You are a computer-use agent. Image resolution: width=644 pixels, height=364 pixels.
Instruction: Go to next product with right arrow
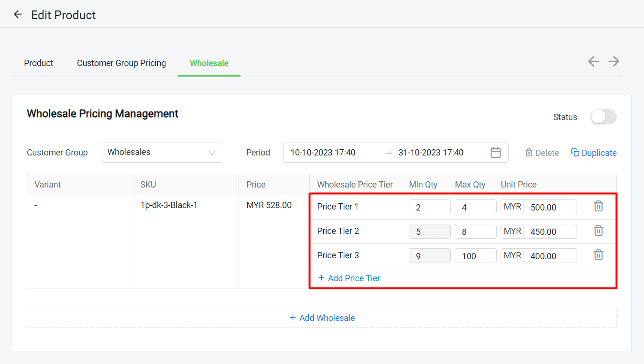(x=614, y=61)
